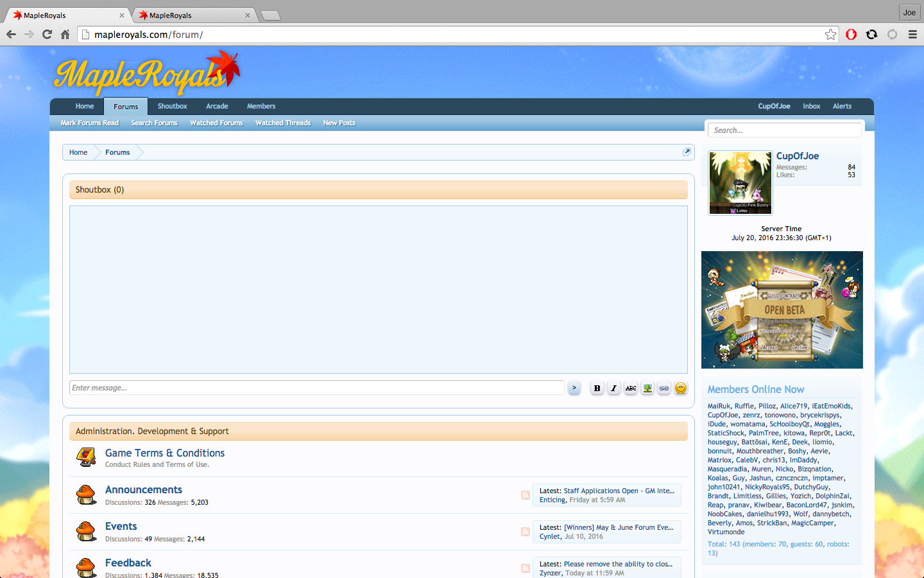Screen dimensions: 924x578
Task: Switch to the second MapleRoyals browser tab
Action: pyautogui.click(x=194, y=15)
